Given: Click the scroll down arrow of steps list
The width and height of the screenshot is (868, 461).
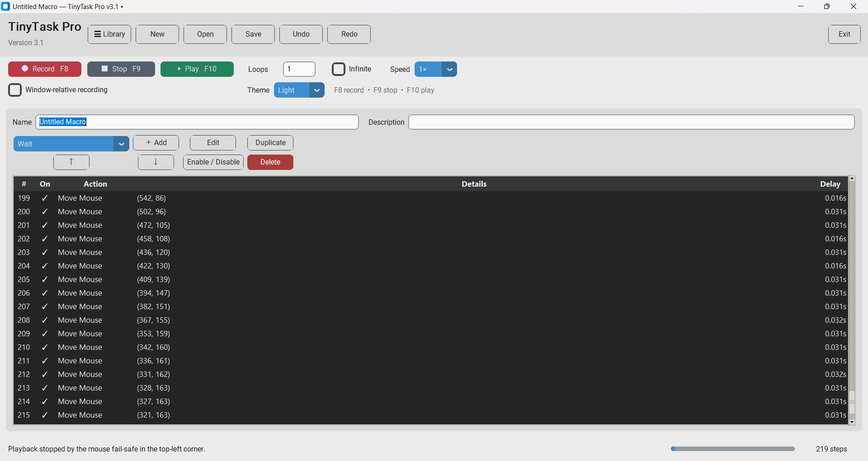Looking at the screenshot, I should coord(852,422).
